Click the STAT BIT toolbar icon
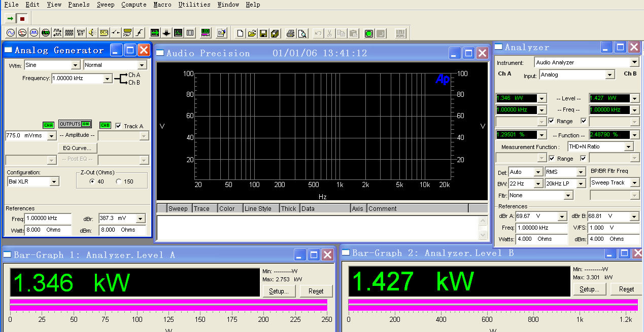Image resolution: width=644 pixels, height=332 pixels. coord(81,33)
